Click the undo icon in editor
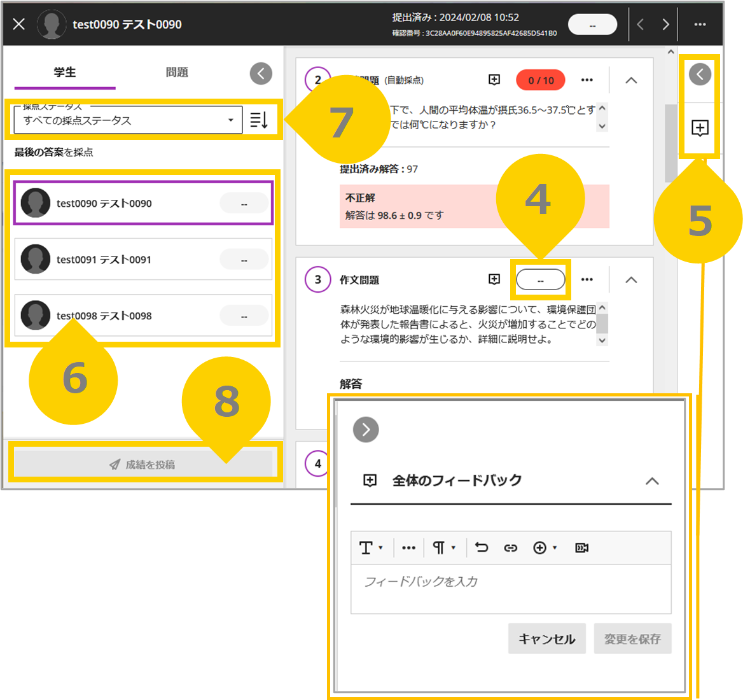 pyautogui.click(x=482, y=548)
